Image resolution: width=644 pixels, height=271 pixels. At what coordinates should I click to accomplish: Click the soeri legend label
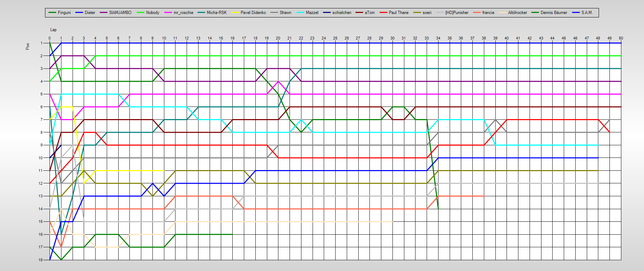pos(427,13)
